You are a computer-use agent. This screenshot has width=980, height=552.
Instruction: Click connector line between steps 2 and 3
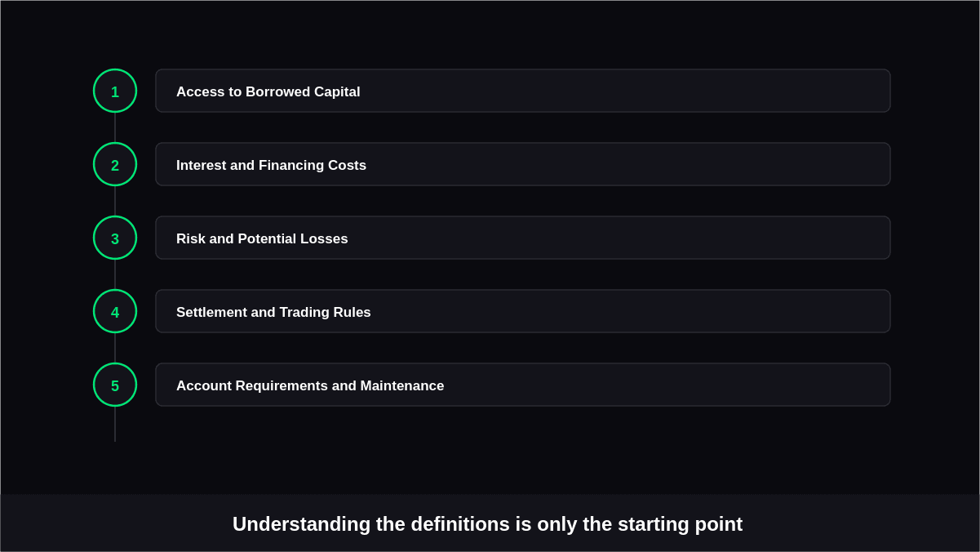(115, 201)
